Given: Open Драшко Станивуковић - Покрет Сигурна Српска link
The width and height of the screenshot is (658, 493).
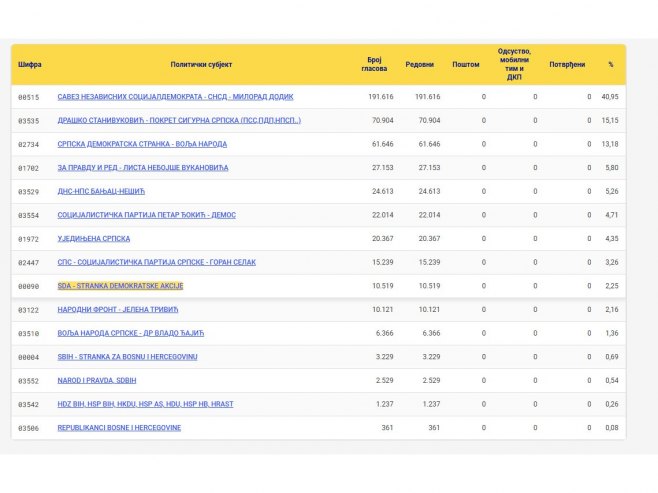Looking at the screenshot, I should [x=179, y=120].
